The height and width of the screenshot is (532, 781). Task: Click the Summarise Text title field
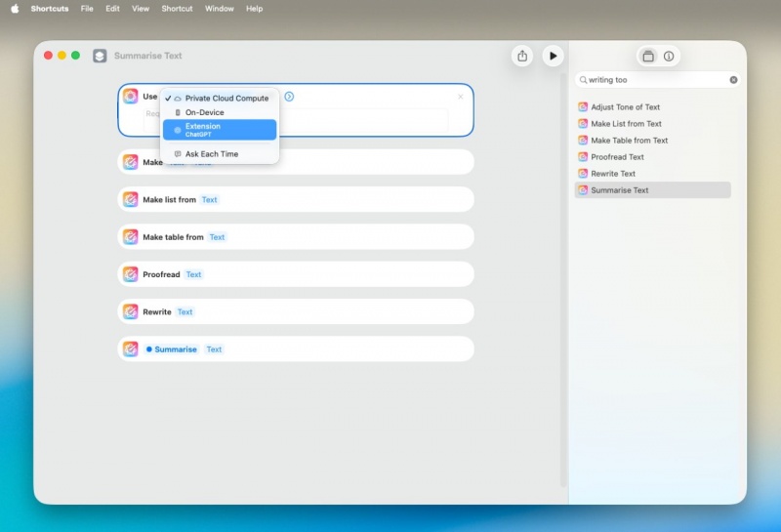click(148, 56)
